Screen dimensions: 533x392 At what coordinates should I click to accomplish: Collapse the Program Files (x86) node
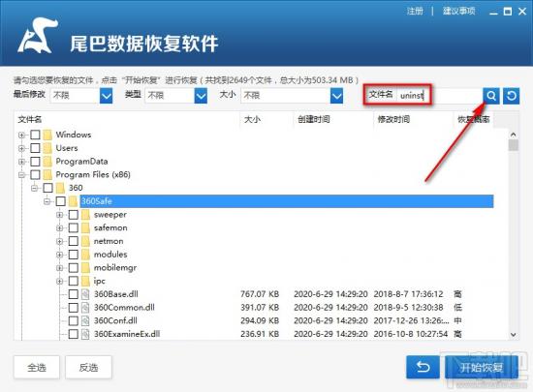[21, 175]
